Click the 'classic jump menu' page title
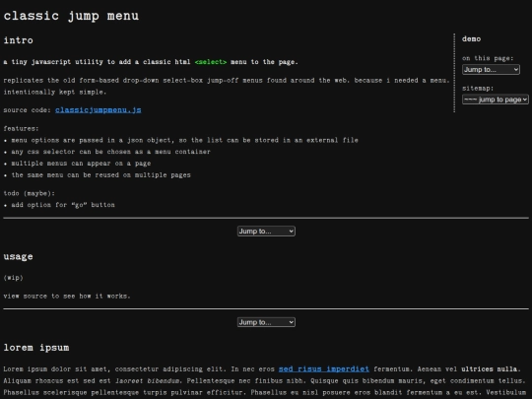532x399 pixels. 71,16
